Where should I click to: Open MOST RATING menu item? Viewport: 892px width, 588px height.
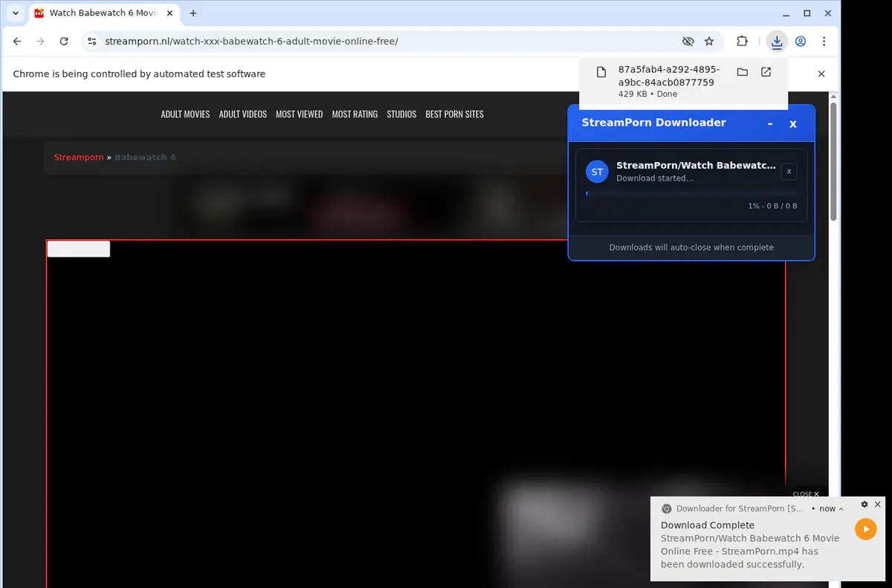point(355,114)
